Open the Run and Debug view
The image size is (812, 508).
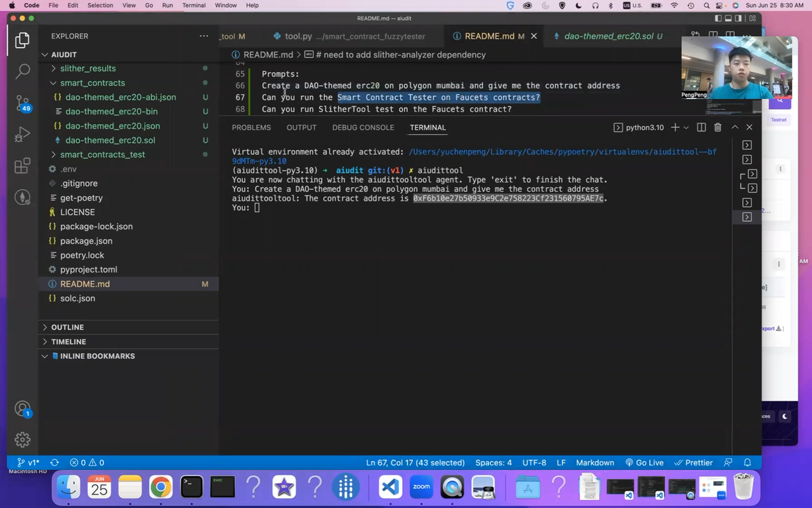(x=22, y=135)
